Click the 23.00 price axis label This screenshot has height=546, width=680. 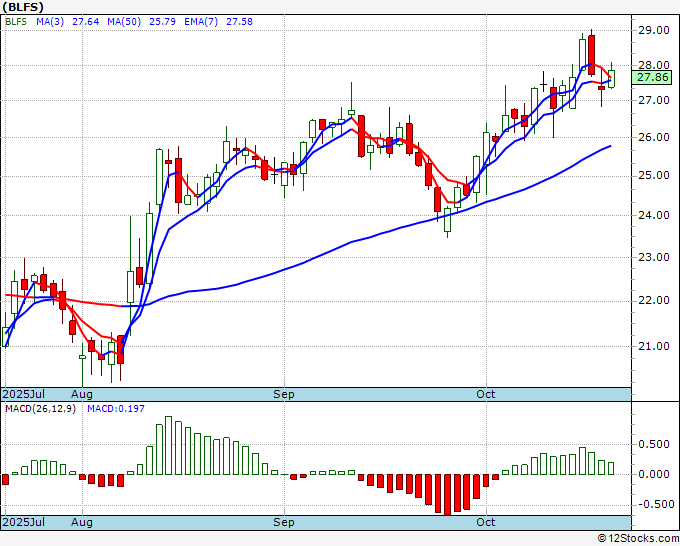click(x=653, y=257)
